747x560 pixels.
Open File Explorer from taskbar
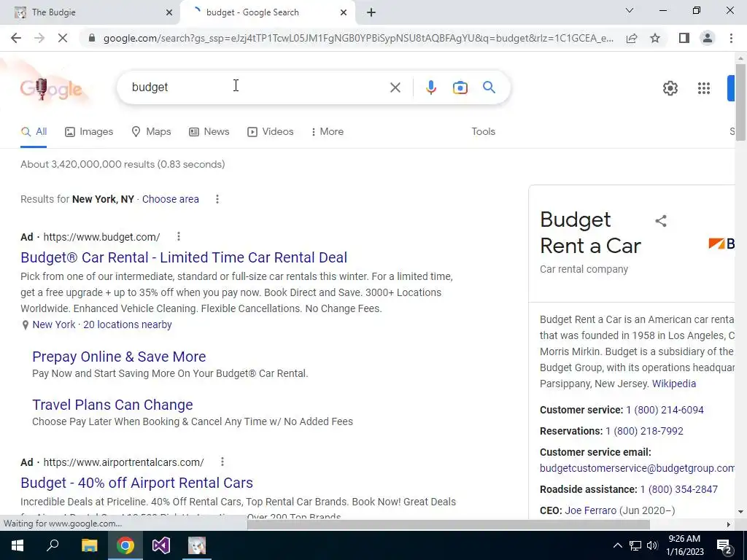coord(89,545)
